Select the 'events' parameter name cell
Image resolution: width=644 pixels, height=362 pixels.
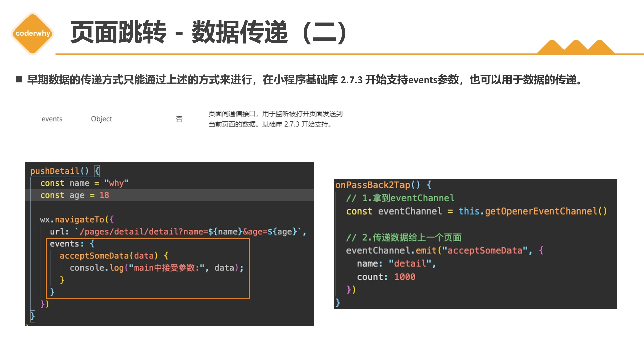pos(52,119)
